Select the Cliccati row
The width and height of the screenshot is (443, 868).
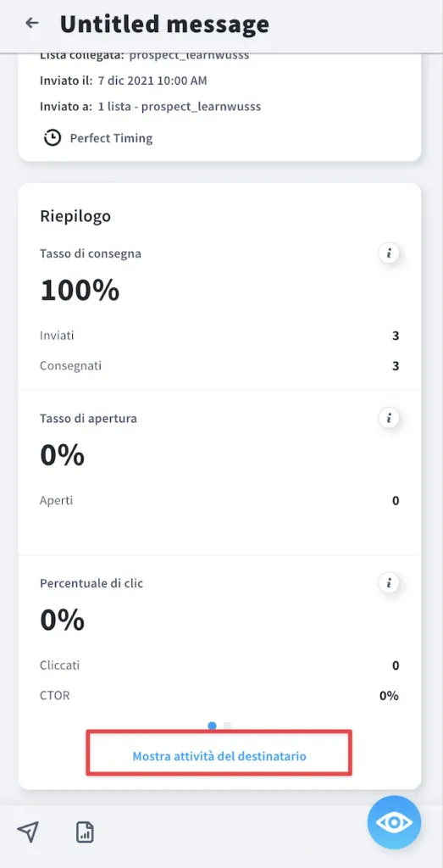[x=219, y=665]
